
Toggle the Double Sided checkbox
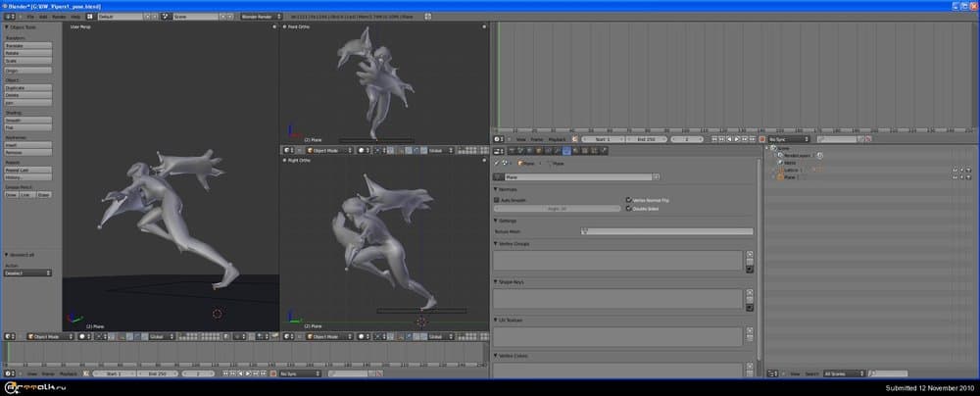tap(628, 208)
